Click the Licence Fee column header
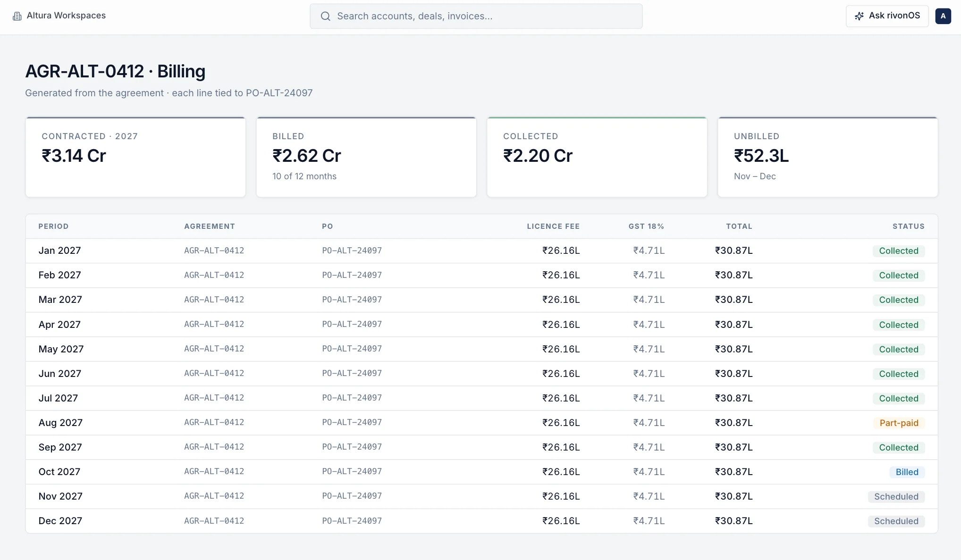 [x=553, y=226]
